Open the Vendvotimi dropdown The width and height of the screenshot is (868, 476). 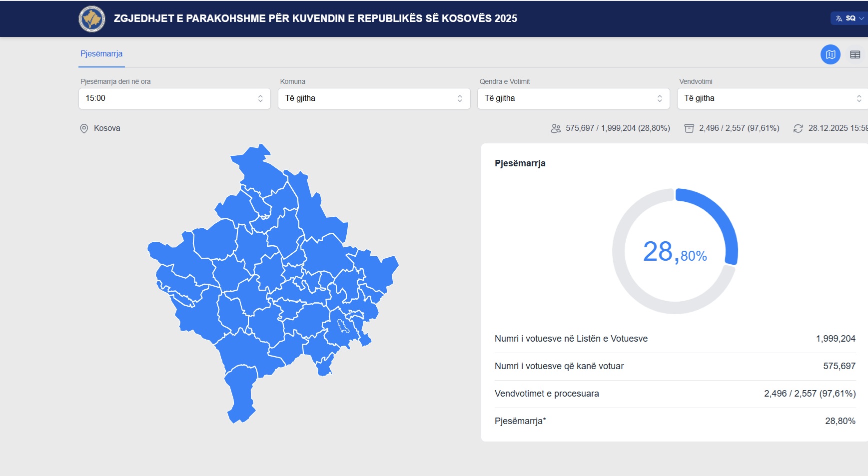coord(772,98)
